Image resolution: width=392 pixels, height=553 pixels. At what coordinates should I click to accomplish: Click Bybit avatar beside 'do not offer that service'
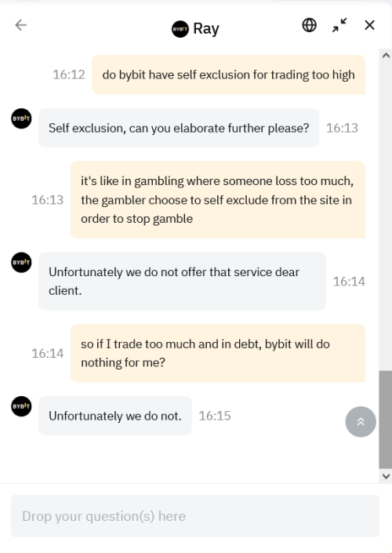click(x=21, y=263)
